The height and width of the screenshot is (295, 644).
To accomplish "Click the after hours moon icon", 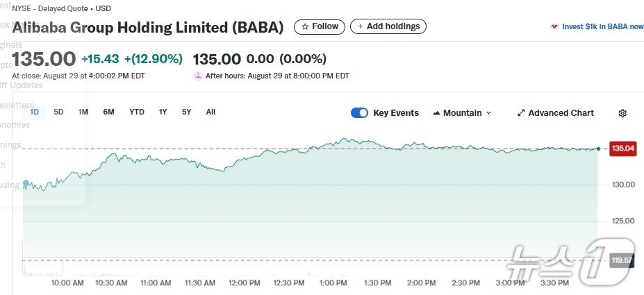I will click(x=198, y=76).
